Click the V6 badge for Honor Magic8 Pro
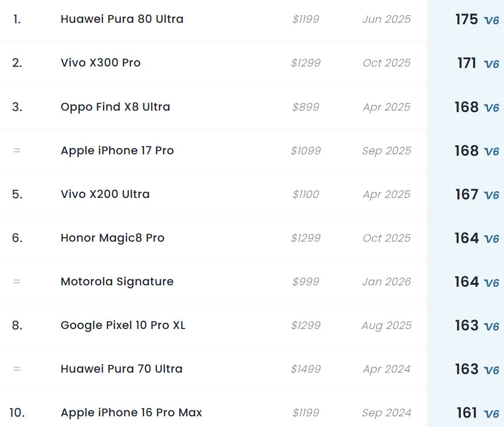Image resolution: width=504 pixels, height=427 pixels. (491, 239)
